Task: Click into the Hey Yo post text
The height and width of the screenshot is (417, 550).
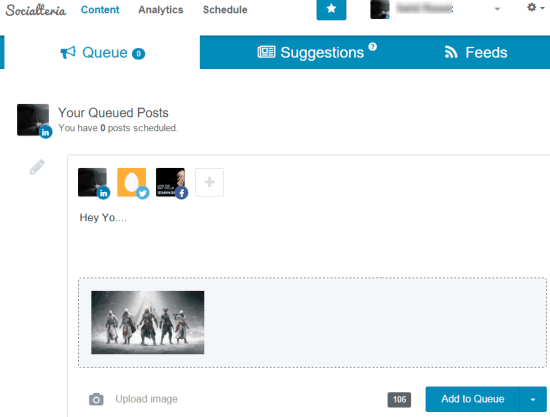Action: click(x=103, y=218)
